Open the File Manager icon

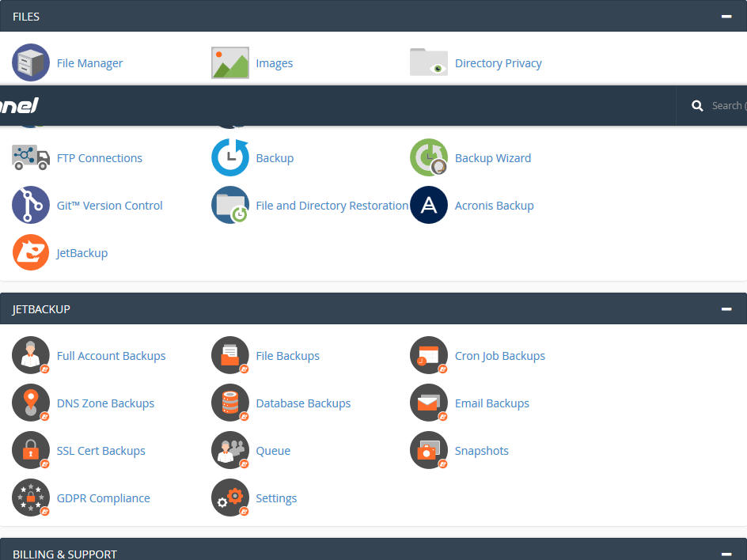(x=31, y=62)
